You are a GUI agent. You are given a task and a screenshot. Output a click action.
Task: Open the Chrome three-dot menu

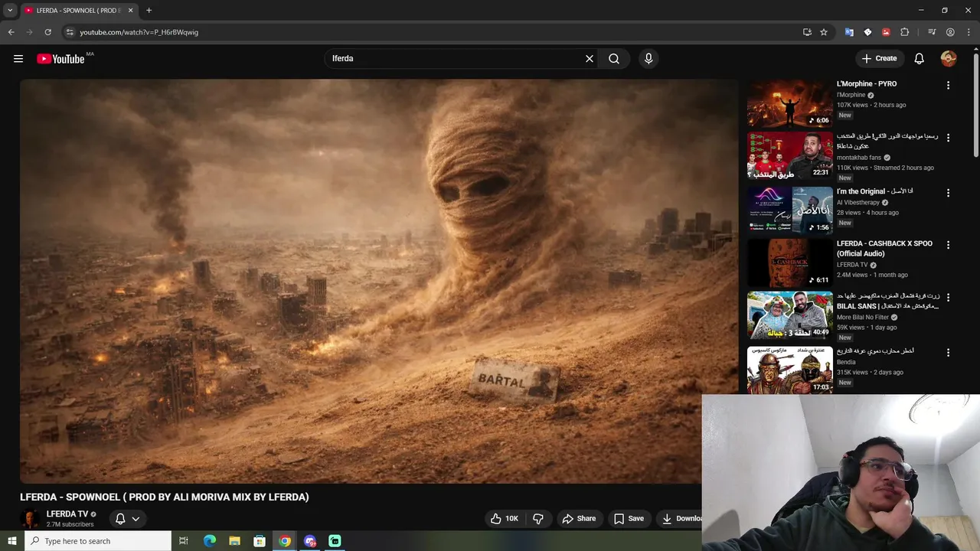pyautogui.click(x=969, y=32)
